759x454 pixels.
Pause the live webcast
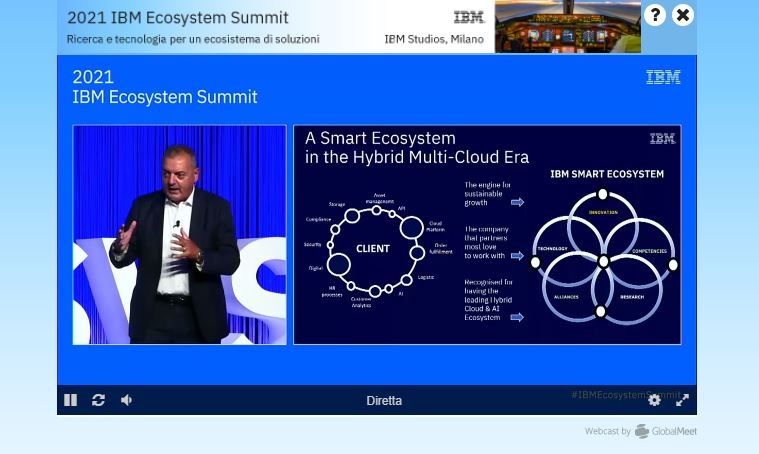pyautogui.click(x=70, y=400)
